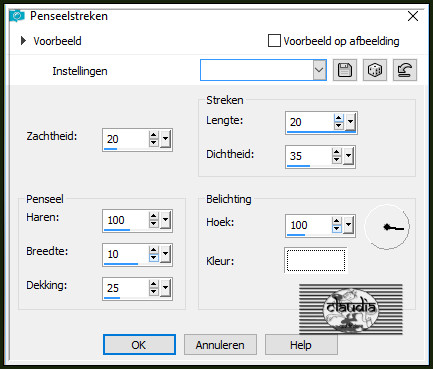The width and height of the screenshot is (433, 369).
Task: Click the OK button
Action: (x=139, y=345)
